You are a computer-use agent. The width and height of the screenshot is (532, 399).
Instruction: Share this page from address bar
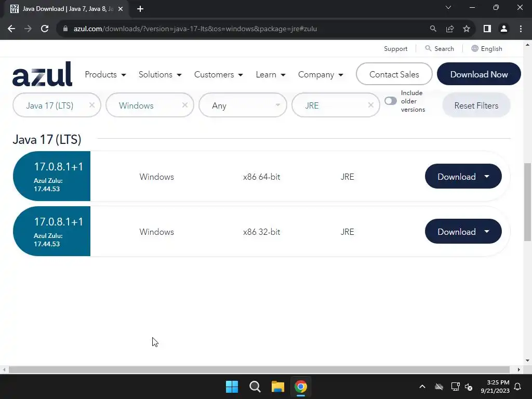coord(450,29)
